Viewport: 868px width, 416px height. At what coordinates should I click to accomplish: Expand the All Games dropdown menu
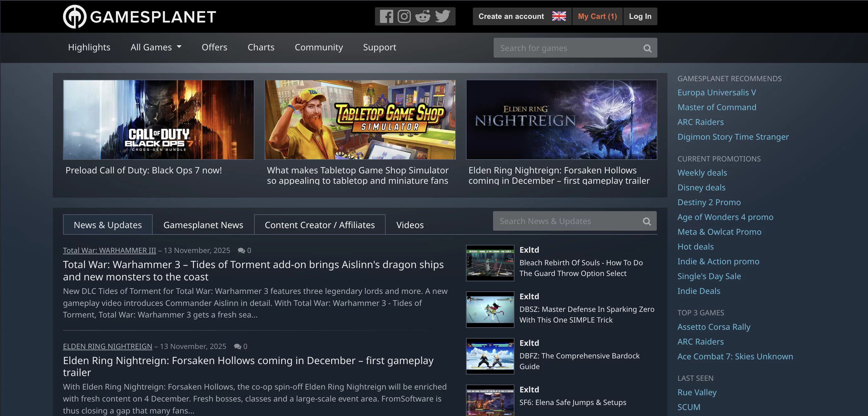tap(156, 47)
